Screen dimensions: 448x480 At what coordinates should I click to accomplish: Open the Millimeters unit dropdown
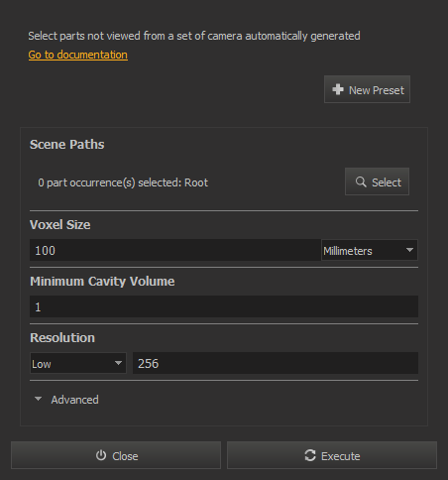370,250
